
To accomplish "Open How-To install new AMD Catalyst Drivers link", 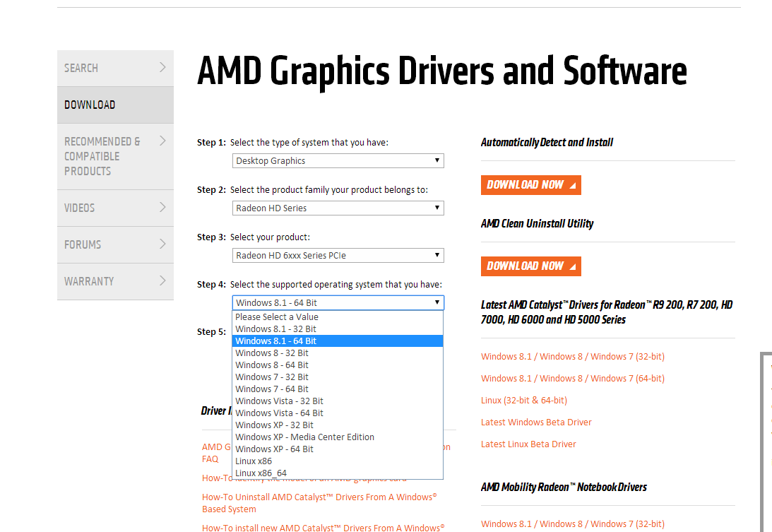I will (x=323, y=527).
